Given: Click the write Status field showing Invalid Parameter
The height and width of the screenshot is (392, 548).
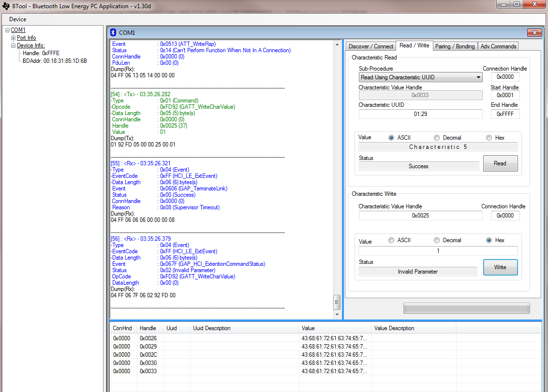Looking at the screenshot, I should coord(417,272).
